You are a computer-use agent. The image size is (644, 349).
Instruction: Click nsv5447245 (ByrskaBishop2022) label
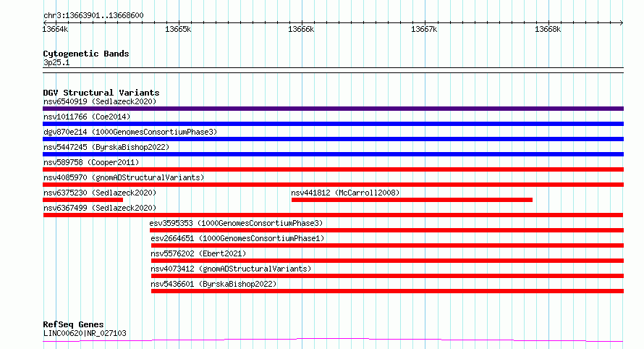(106, 147)
